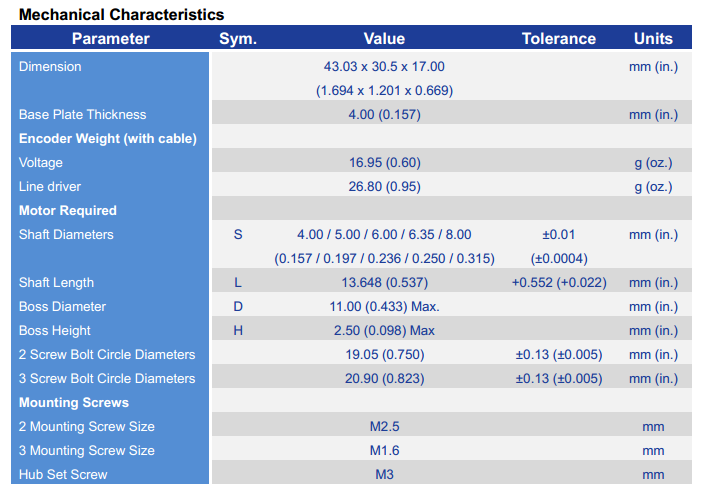Viewport: 712px width, 492px height.
Task: Click the Shaft Length value 13.648 (0.537)
Action: (x=384, y=283)
